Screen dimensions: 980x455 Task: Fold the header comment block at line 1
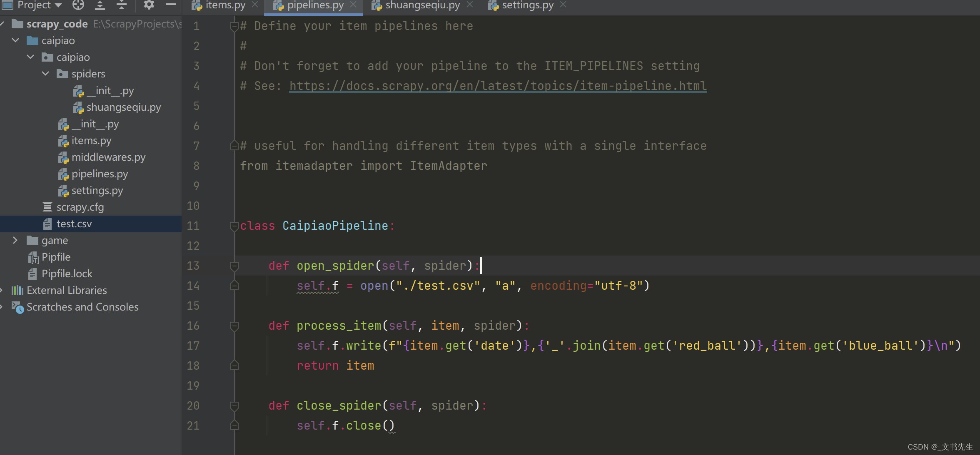click(234, 27)
